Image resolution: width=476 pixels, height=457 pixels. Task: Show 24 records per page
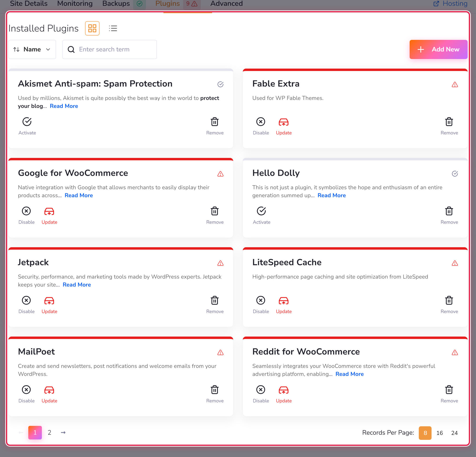click(x=454, y=433)
